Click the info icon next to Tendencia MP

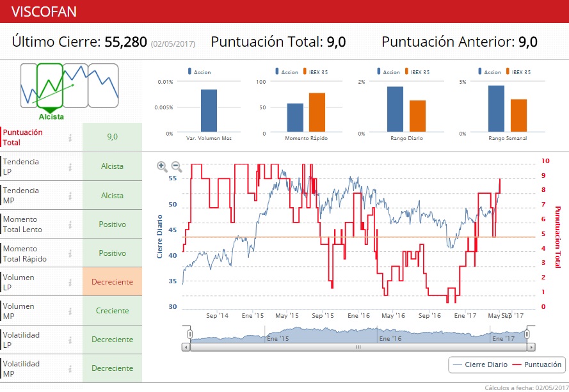(x=70, y=194)
